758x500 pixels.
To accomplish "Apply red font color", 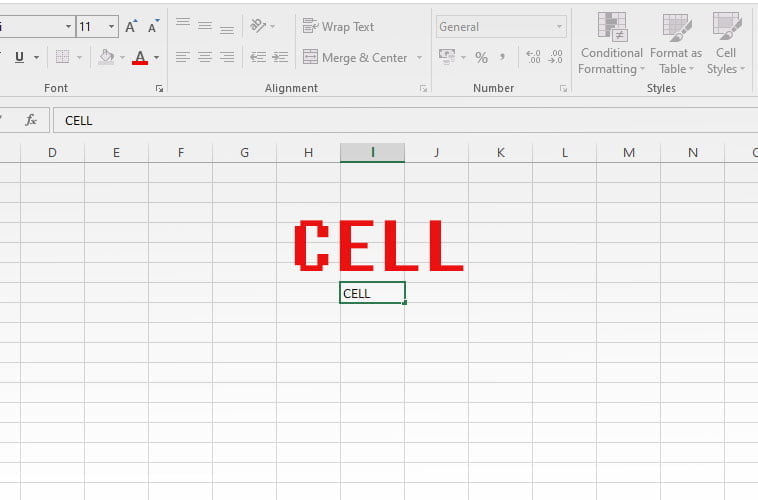I will (x=140, y=58).
